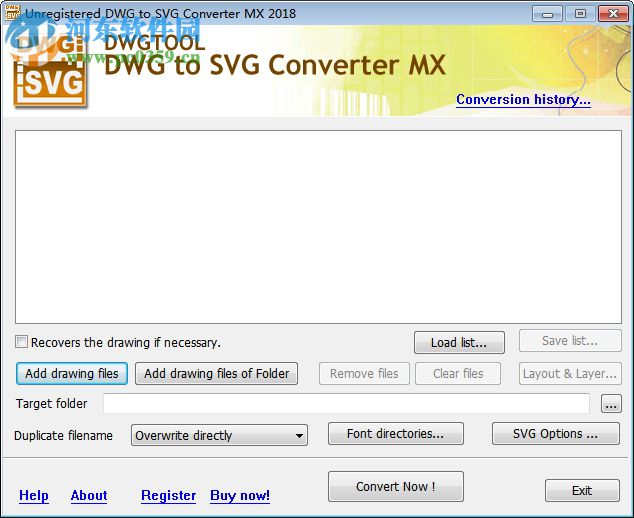Click Add drawing files button

[72, 373]
